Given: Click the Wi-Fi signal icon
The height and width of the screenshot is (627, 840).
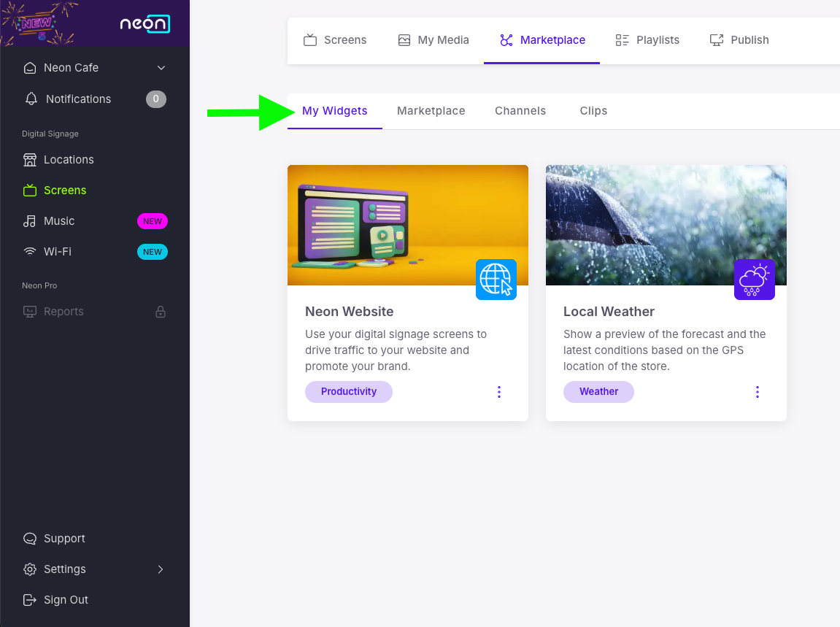Looking at the screenshot, I should pyautogui.click(x=30, y=251).
